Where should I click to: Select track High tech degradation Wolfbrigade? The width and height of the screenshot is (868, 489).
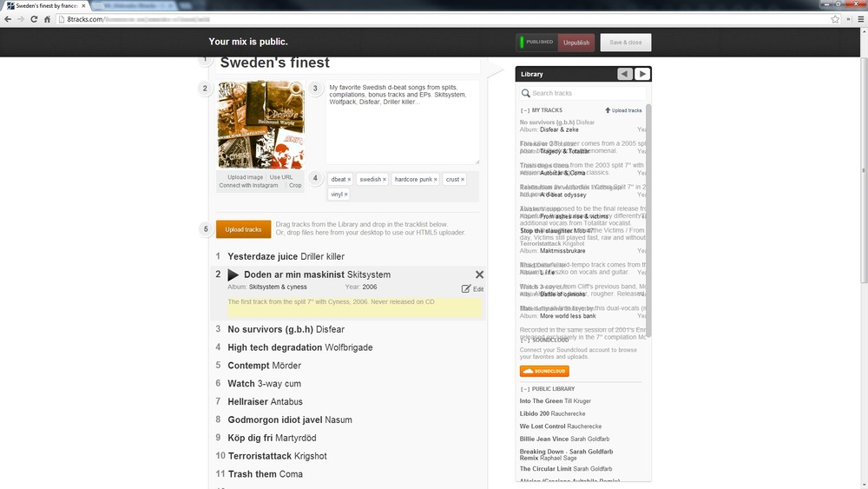click(300, 347)
